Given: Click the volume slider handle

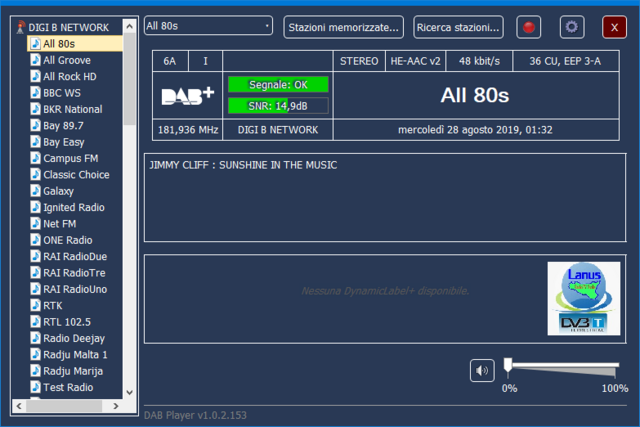Looking at the screenshot, I should point(508,365).
